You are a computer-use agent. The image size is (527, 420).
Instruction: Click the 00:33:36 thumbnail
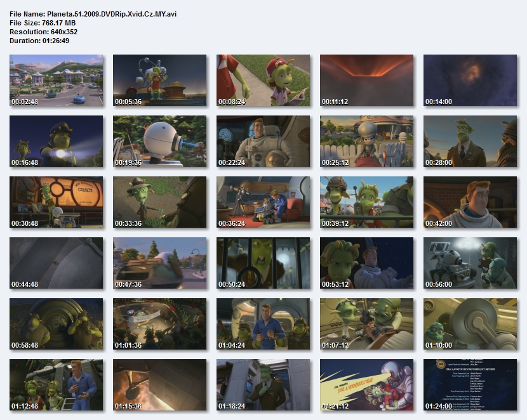159,202
